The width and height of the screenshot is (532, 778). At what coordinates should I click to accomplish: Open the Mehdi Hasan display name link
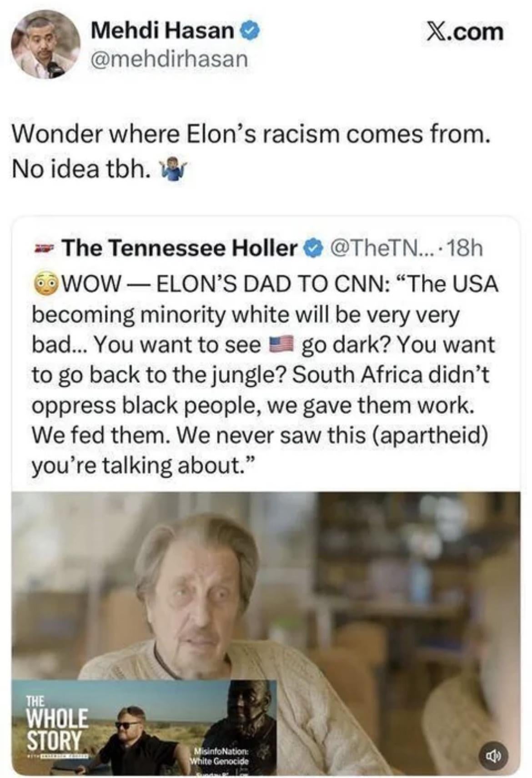click(x=162, y=31)
